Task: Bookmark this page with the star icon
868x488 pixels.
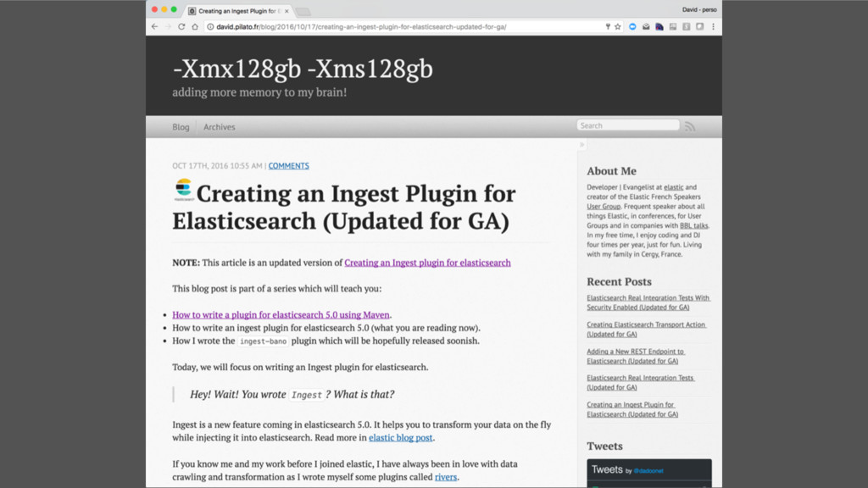Action: 618,26
